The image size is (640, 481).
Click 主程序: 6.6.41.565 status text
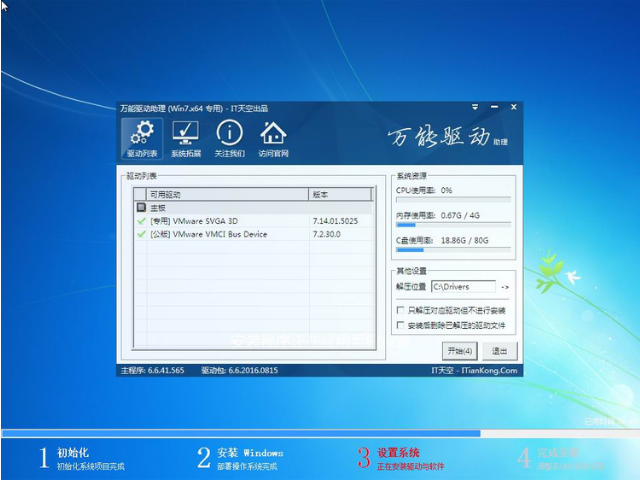[x=153, y=370]
